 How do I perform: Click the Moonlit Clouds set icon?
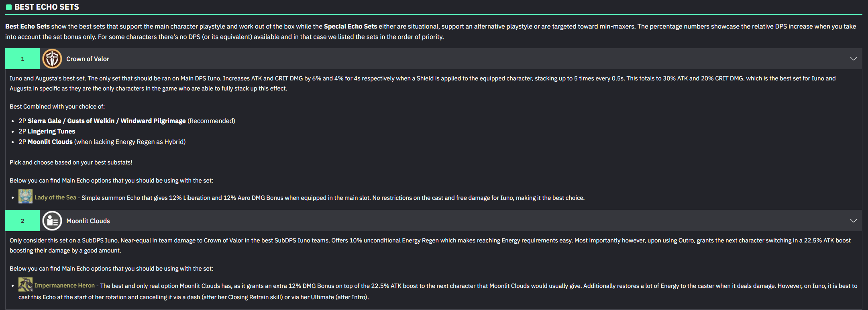coord(52,221)
